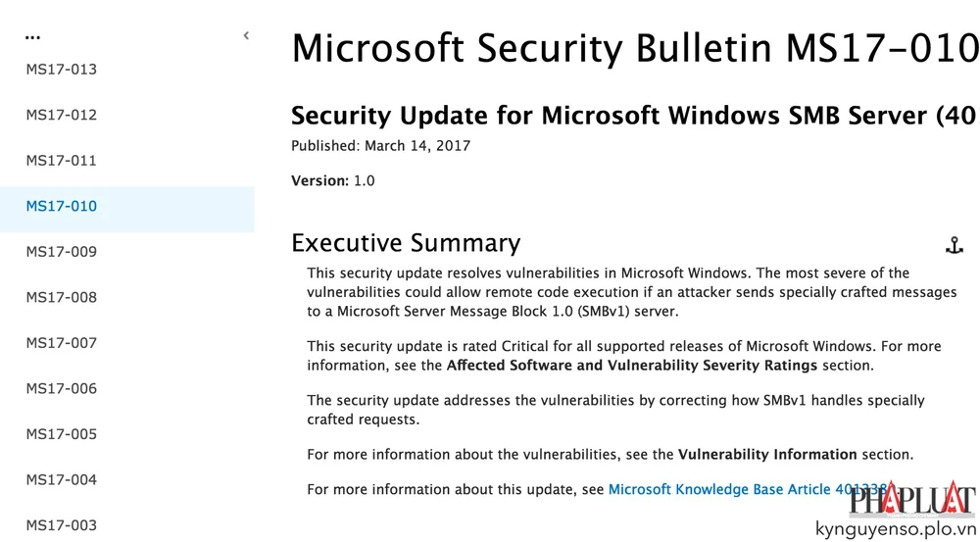Select MS17-011 from the bulletin list
The image size is (980, 542).
[x=62, y=161]
